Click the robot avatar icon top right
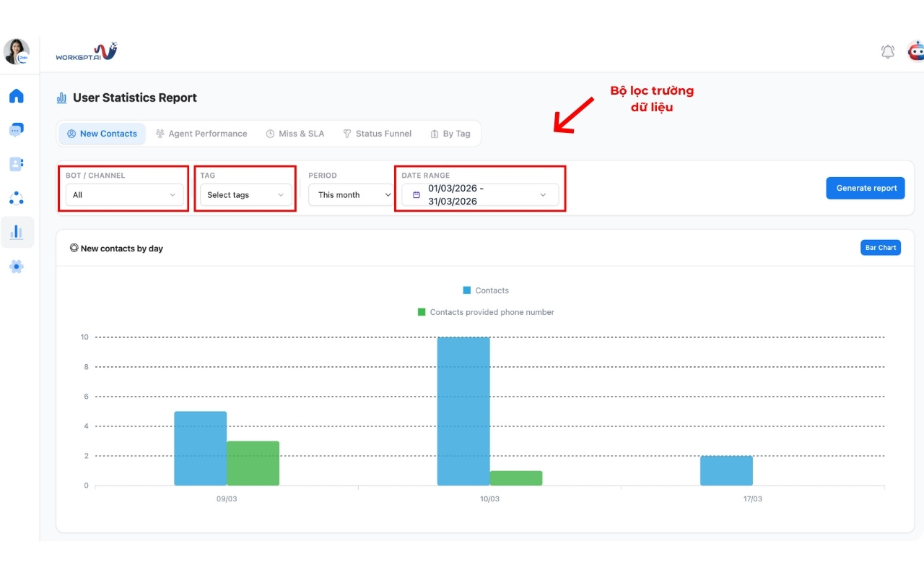The height and width of the screenshot is (578, 924). [x=915, y=52]
